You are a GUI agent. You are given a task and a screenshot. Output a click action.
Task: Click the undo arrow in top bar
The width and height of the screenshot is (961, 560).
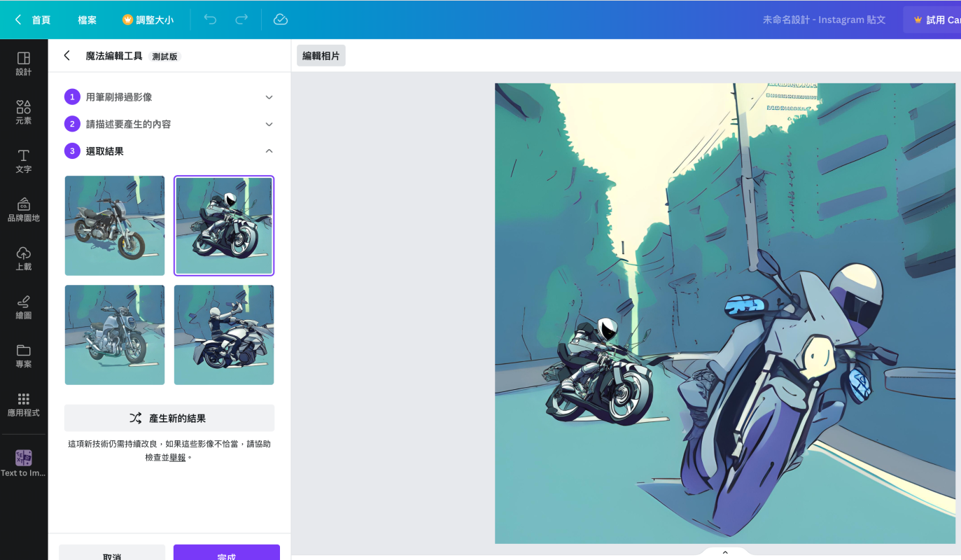coord(210,20)
